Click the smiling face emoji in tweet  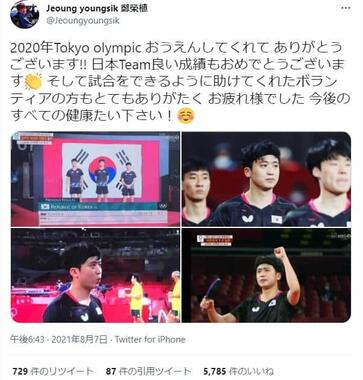tap(185, 116)
